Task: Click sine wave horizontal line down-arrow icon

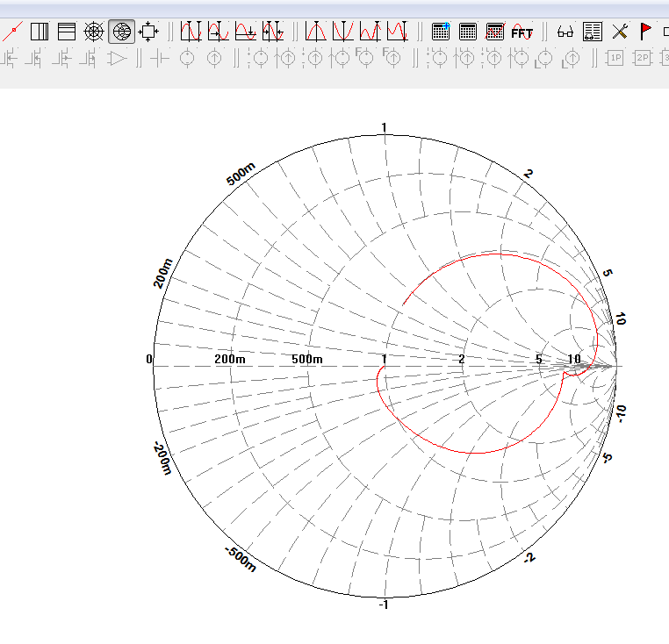Action: pyautogui.click(x=245, y=32)
